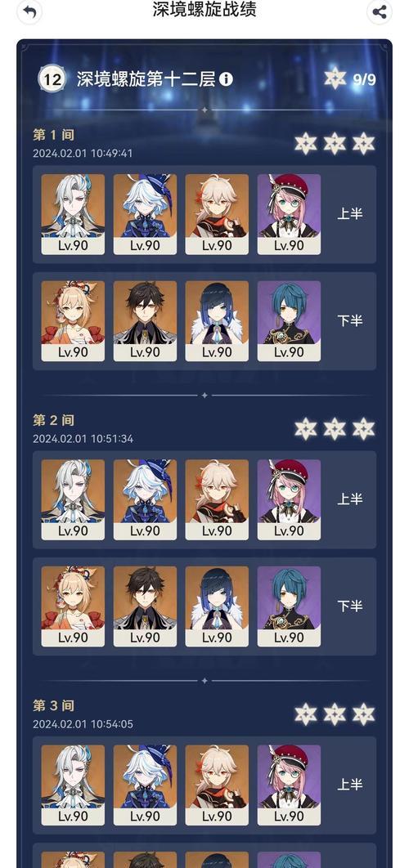Open Charlotte portrait in chamber 1 first half
This screenshot has width=409, height=868.
pos(289,214)
